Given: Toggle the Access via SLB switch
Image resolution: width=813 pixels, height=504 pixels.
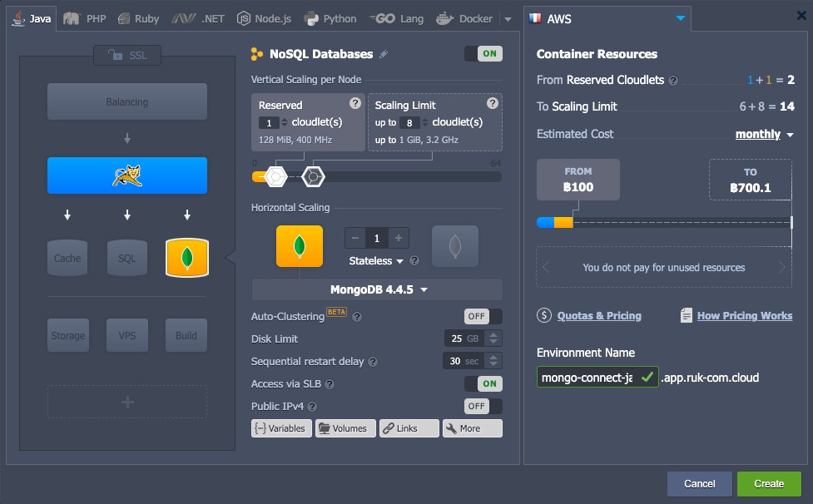Looking at the screenshot, I should [483, 384].
